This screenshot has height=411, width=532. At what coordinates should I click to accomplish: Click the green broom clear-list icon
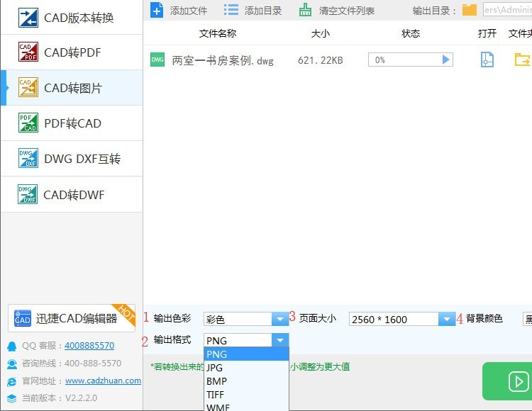click(x=305, y=10)
